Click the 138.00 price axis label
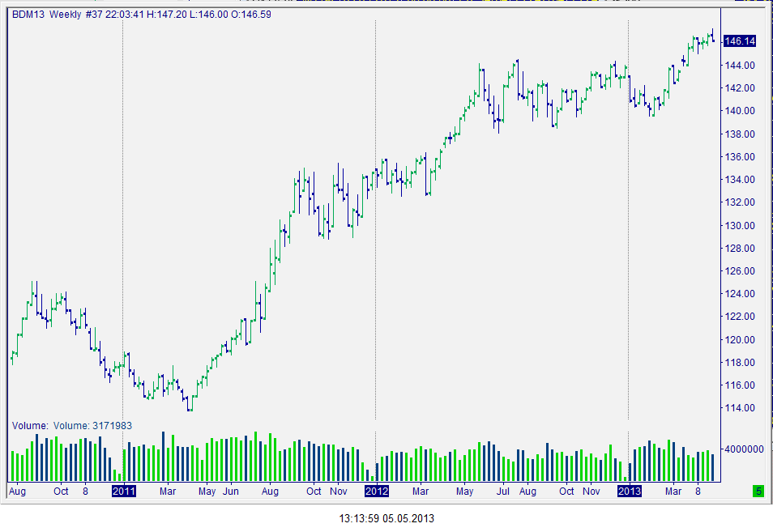The image size is (773, 532). pos(740,134)
